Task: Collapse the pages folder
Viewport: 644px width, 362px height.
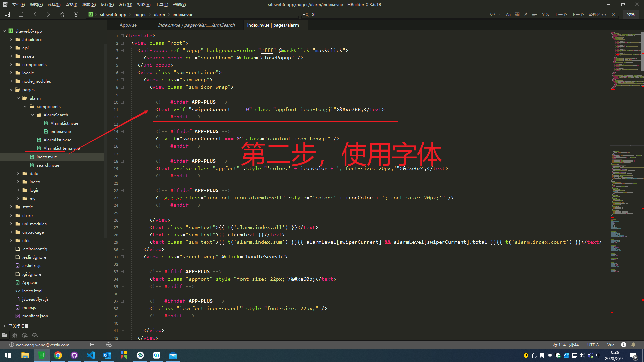Action: coord(11,89)
